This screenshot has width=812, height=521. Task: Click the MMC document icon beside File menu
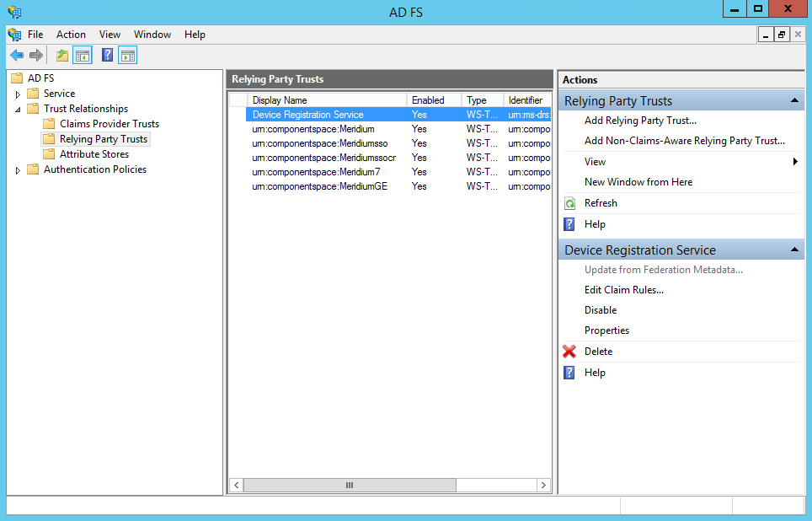click(14, 35)
